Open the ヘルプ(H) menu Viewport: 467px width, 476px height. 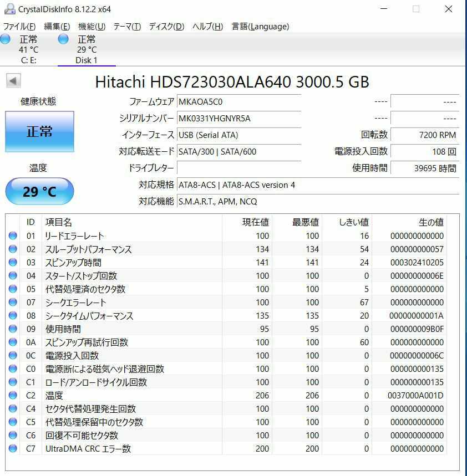tap(208, 27)
